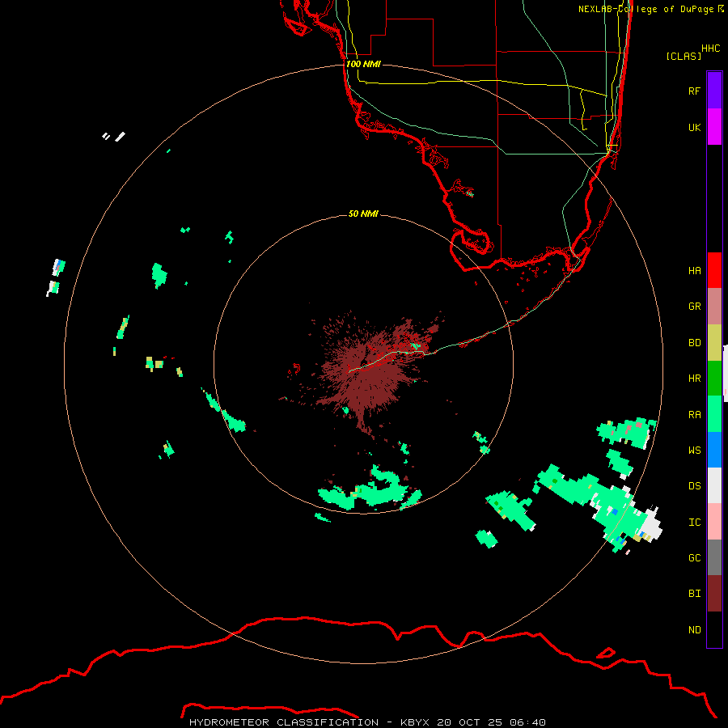Click the HA red legend swatch
Screen dimensions: 728x728
(714, 270)
